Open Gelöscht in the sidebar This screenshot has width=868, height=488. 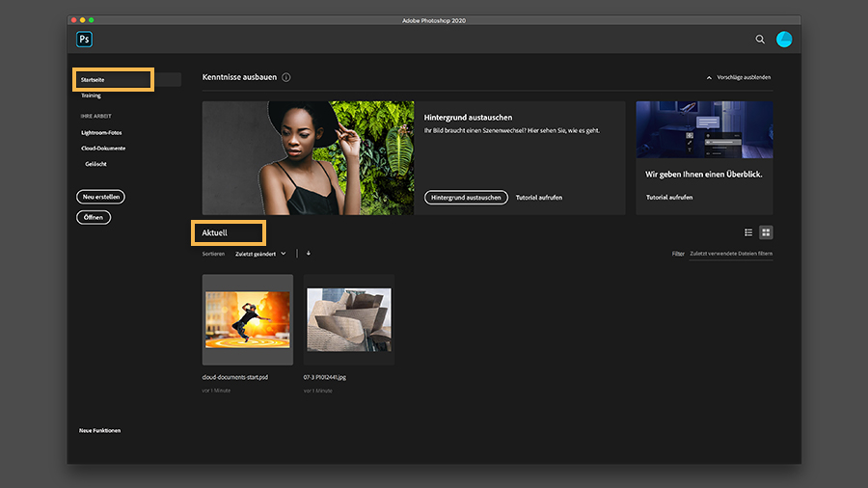(x=95, y=164)
